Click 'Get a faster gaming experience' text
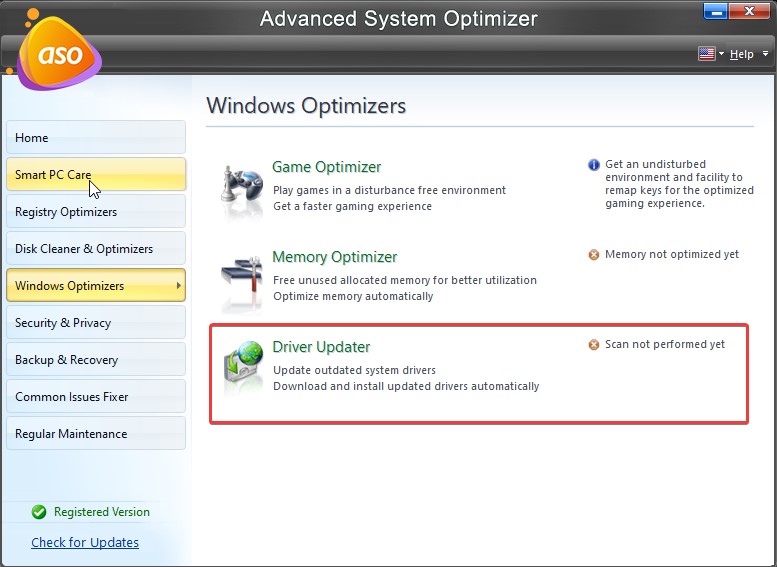Viewport: 777px width, 567px height. pyautogui.click(x=352, y=206)
